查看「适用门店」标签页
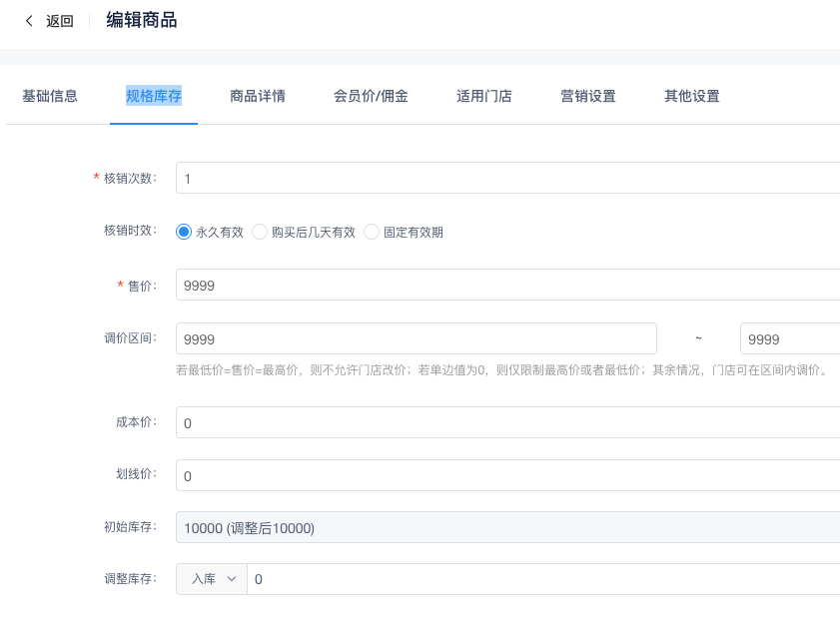The height and width of the screenshot is (622, 840). coord(483,96)
